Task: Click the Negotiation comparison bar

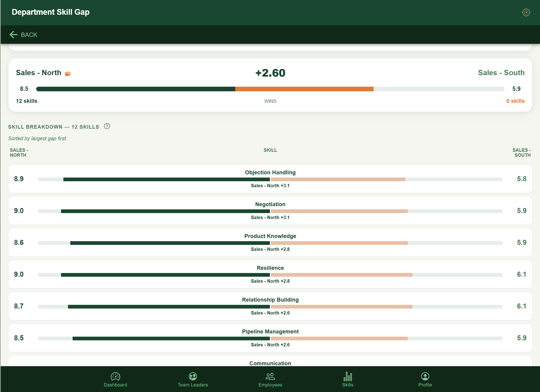Action: [270, 211]
